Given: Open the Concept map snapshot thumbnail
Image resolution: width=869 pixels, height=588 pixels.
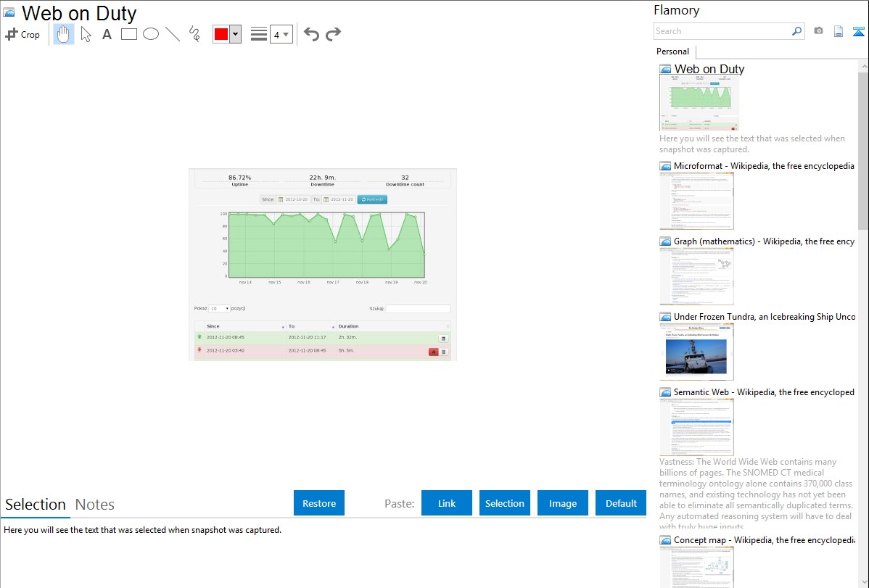Looking at the screenshot, I should pyautogui.click(x=696, y=567).
